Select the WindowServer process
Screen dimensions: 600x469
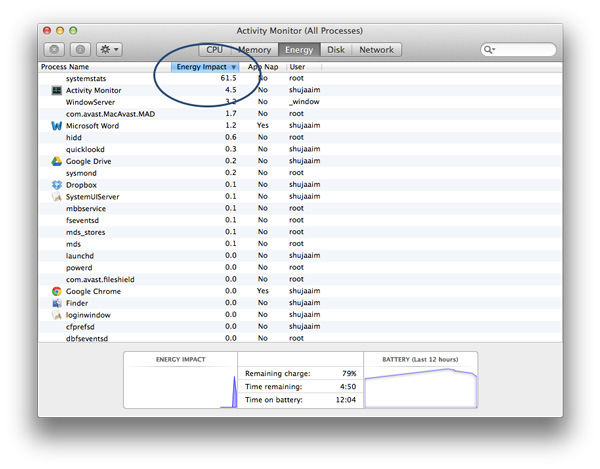pos(300,102)
